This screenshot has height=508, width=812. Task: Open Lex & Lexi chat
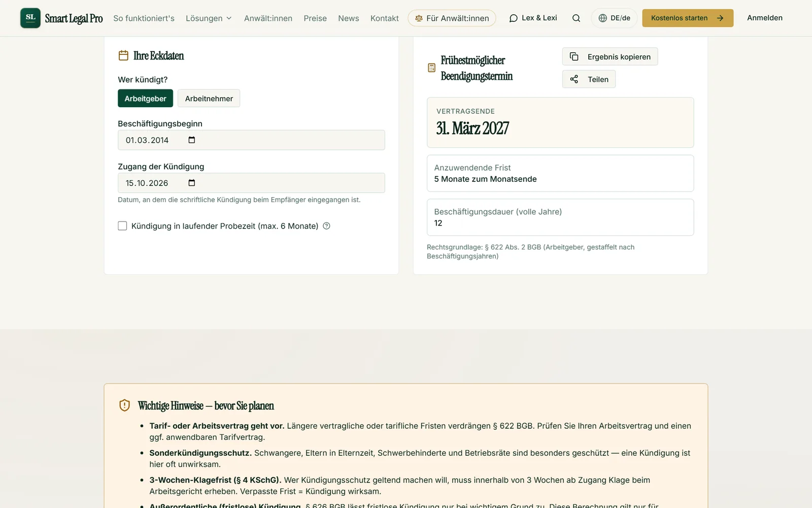[x=533, y=18]
